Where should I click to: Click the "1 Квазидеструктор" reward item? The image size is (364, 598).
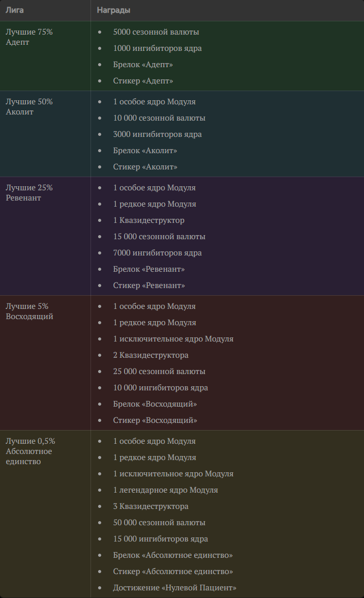click(x=148, y=220)
